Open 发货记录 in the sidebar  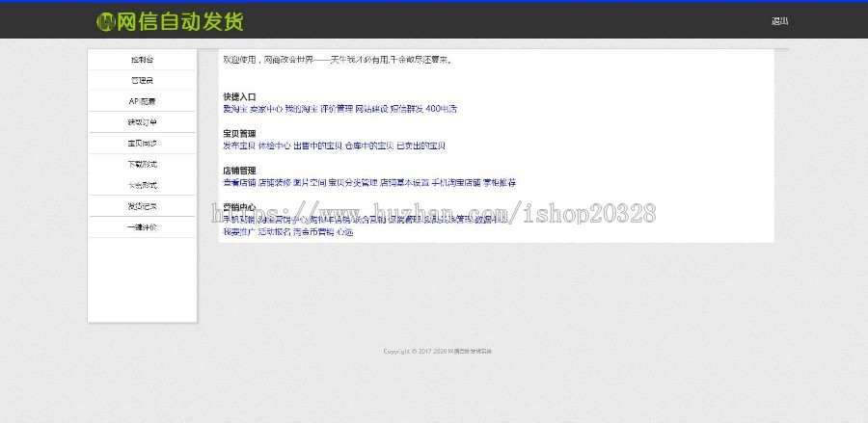(x=143, y=206)
